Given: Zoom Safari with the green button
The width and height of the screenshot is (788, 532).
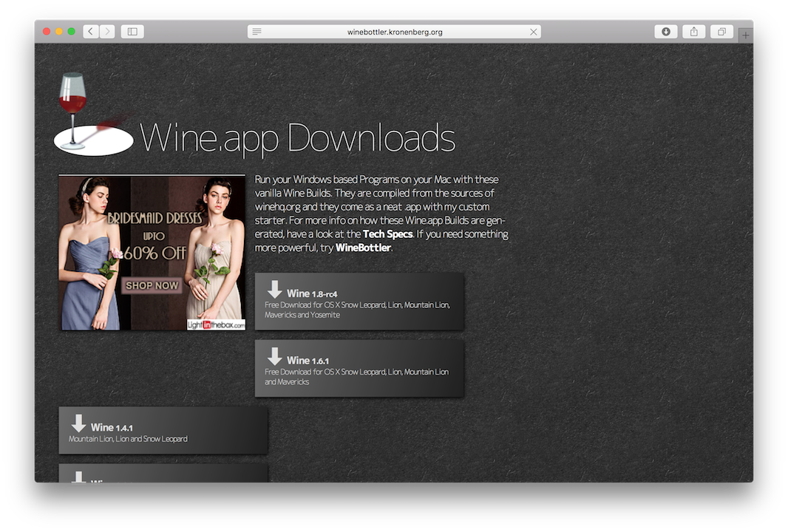Looking at the screenshot, I should [x=72, y=32].
